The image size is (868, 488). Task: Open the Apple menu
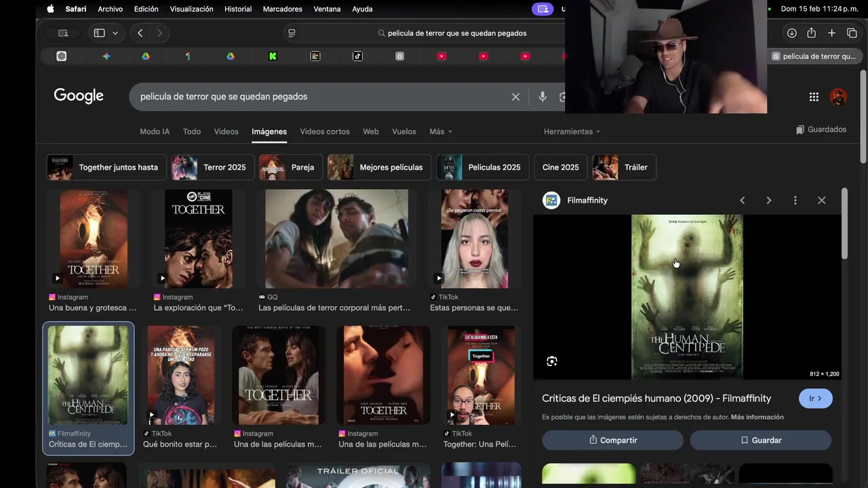[x=50, y=9]
